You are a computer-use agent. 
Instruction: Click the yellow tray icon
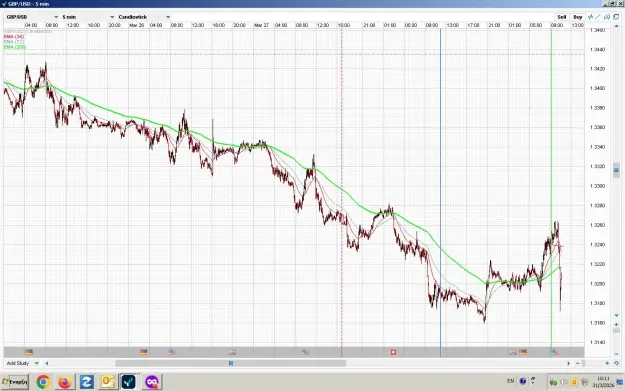tap(574, 382)
